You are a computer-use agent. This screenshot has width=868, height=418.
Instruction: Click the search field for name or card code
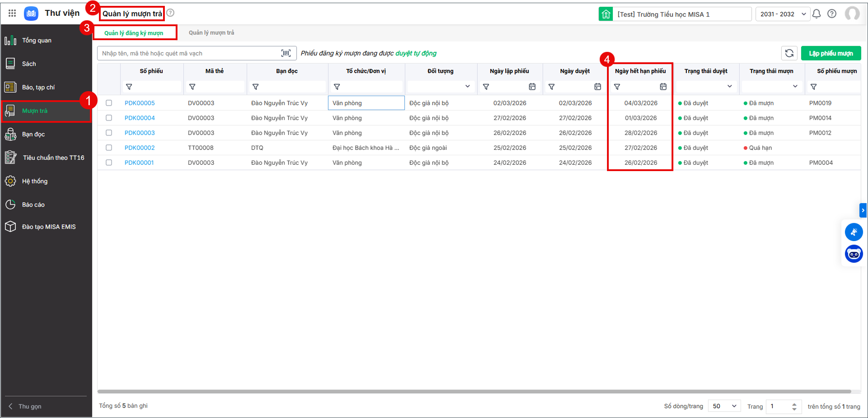pyautogui.click(x=190, y=53)
